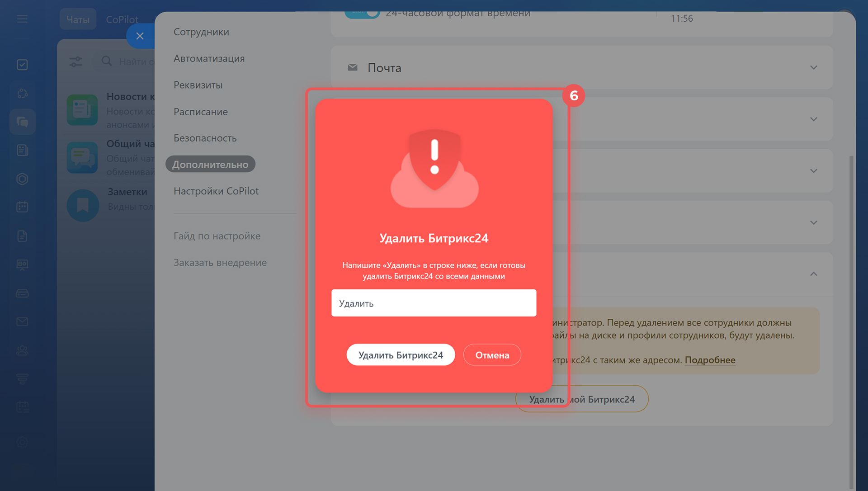Open the Новости chat green avatar
868x491 pixels.
coord(82,110)
